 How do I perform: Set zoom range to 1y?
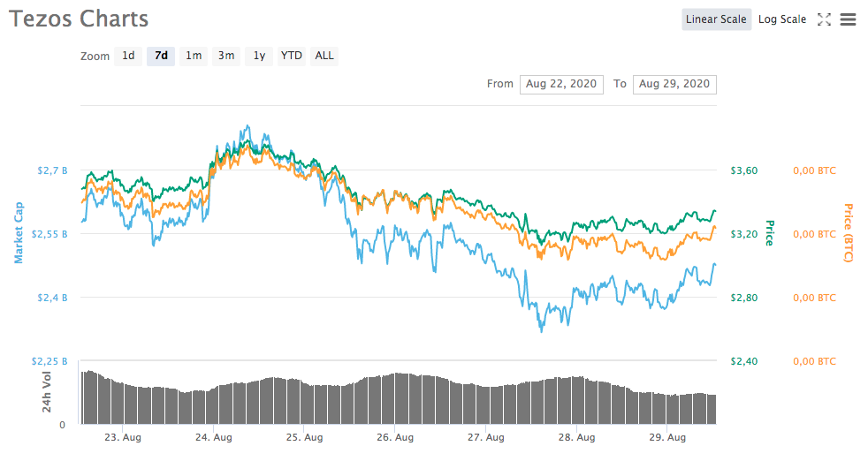(x=259, y=56)
